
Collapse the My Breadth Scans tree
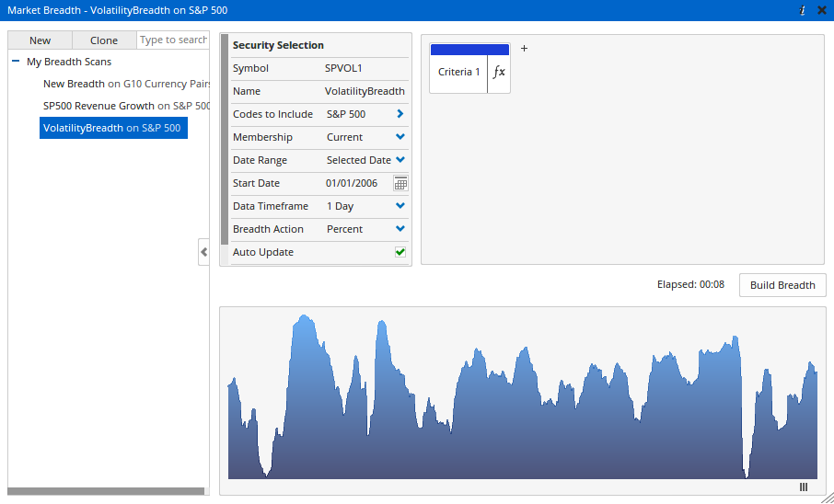16,62
